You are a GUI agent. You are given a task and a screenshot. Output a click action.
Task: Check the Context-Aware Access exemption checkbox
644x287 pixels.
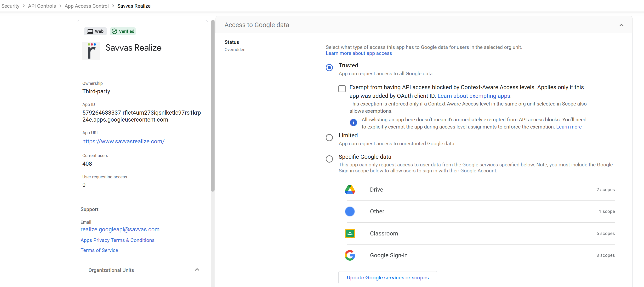(342, 88)
